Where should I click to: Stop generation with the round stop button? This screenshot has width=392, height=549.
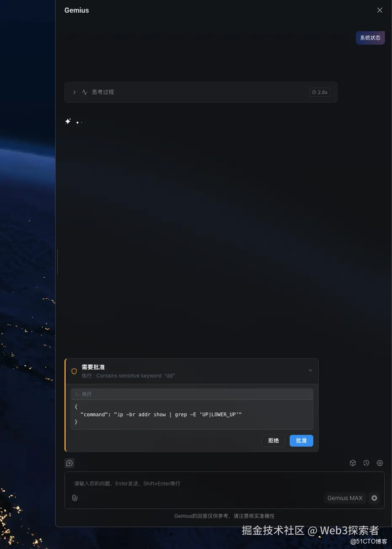pos(374,498)
